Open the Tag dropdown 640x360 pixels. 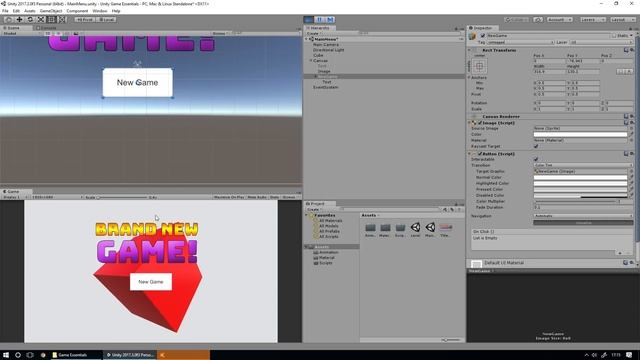(520, 42)
